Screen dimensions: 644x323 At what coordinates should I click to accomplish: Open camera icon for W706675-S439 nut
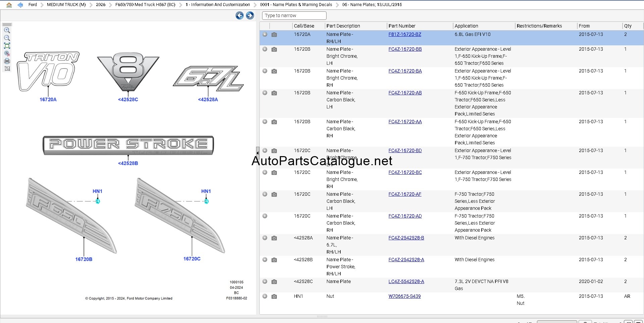pos(274,296)
